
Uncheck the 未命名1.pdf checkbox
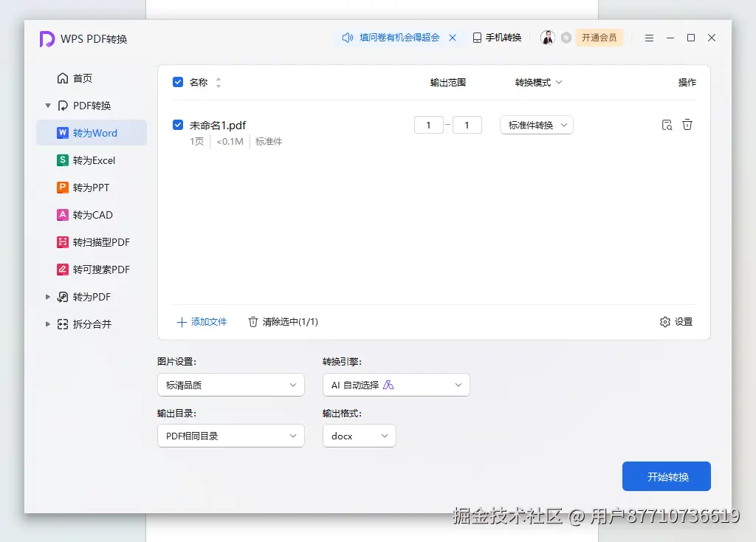[178, 125]
